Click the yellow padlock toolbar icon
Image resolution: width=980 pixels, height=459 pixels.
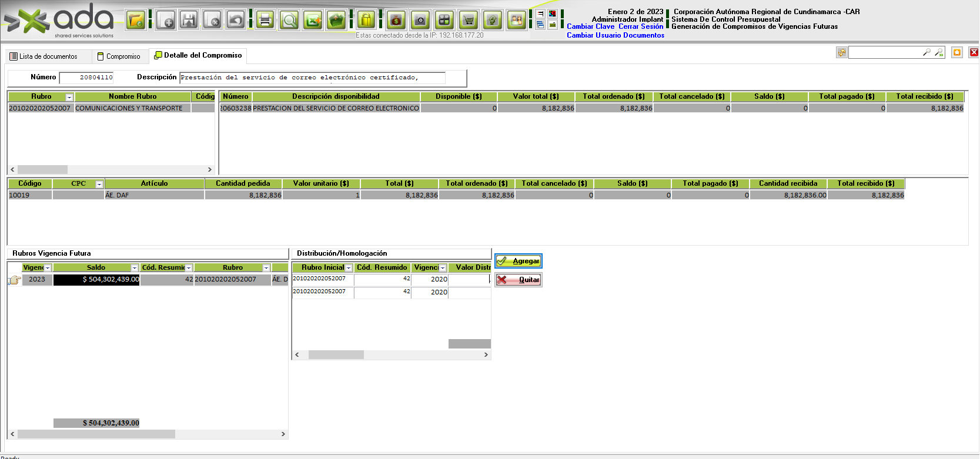point(366,21)
